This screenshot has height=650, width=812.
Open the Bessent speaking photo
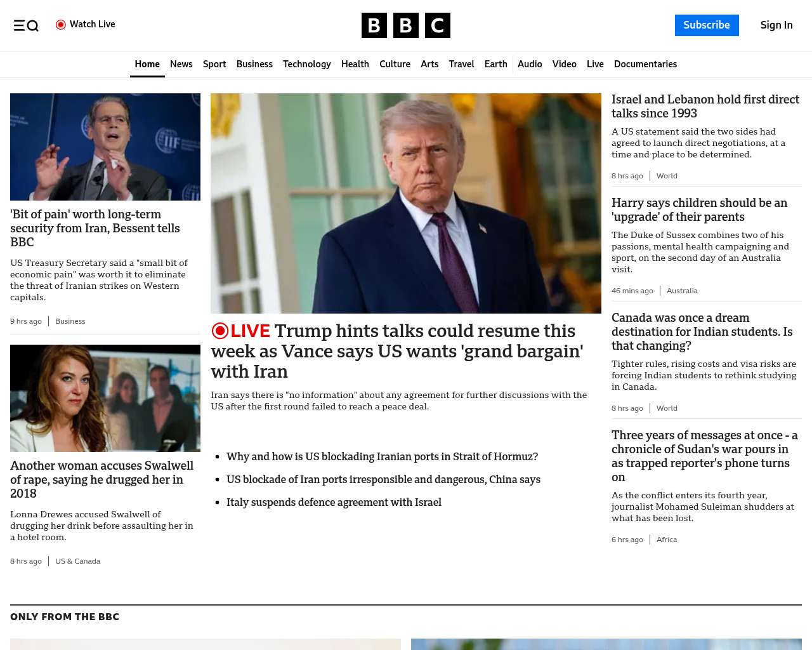coord(105,147)
